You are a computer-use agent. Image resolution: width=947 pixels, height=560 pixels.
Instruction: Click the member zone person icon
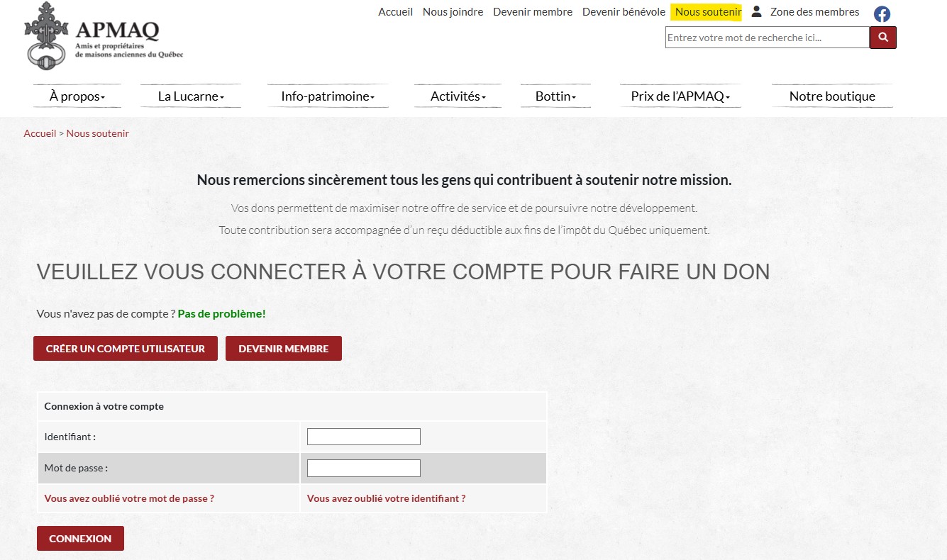point(757,11)
